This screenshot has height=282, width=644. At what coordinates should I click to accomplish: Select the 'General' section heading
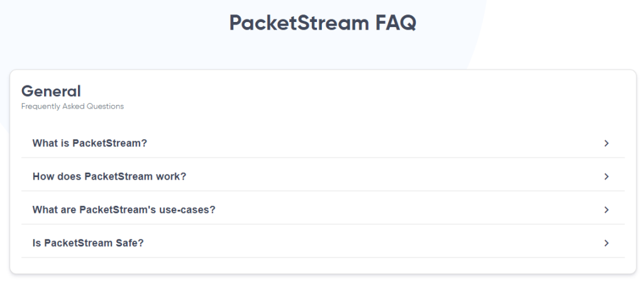point(51,92)
